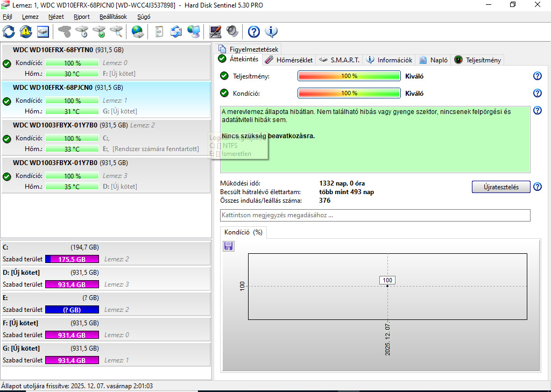This screenshot has height=392, width=551.
Task: Open the Fájl menu
Action: pyautogui.click(x=8, y=17)
